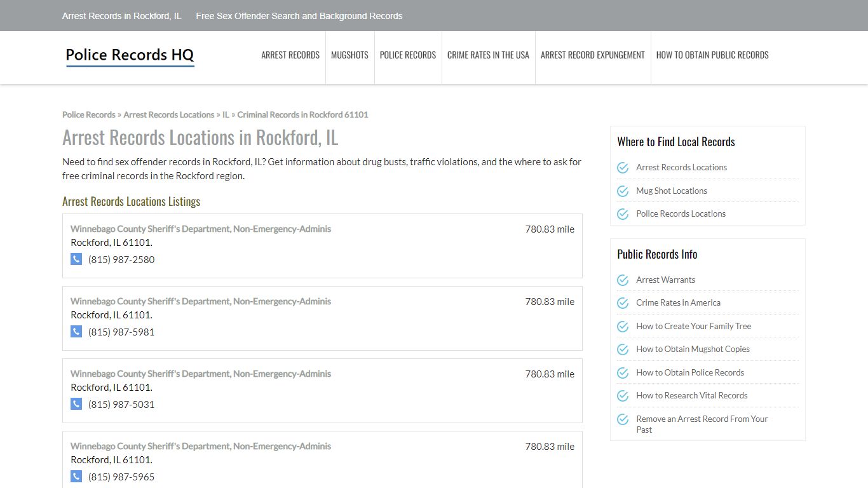Open Crime Rates in the USA menu
Screen dimensions: 868x488
[488, 55]
